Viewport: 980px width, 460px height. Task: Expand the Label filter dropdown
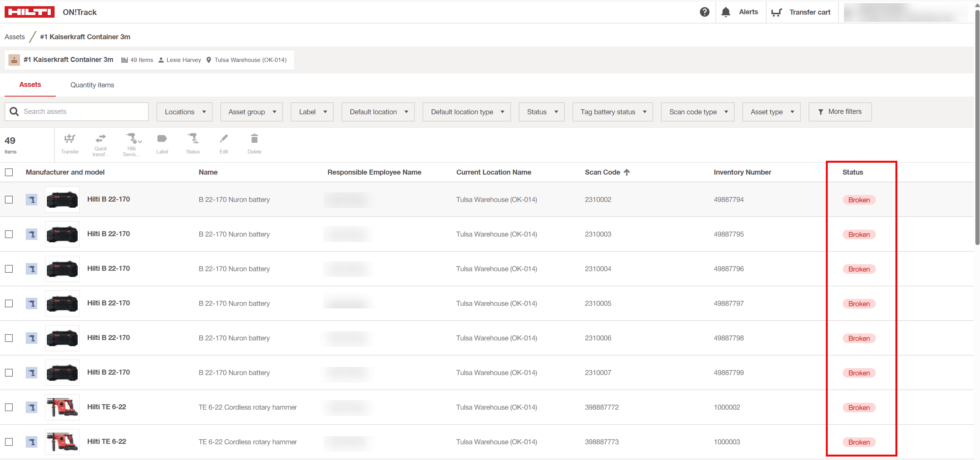312,112
